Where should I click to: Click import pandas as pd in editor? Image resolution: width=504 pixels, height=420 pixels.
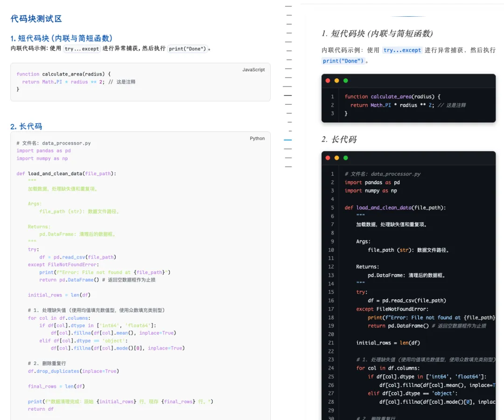point(44,151)
